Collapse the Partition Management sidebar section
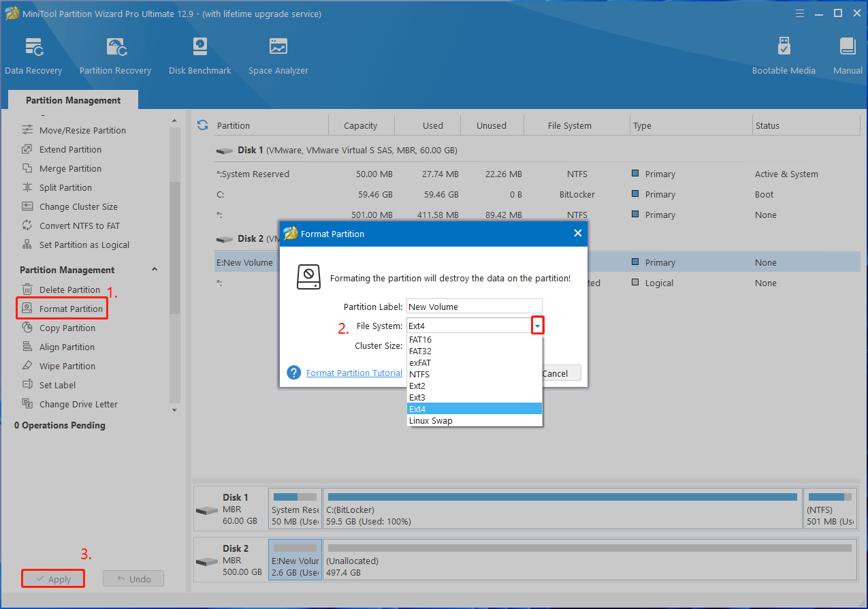 coord(155,270)
